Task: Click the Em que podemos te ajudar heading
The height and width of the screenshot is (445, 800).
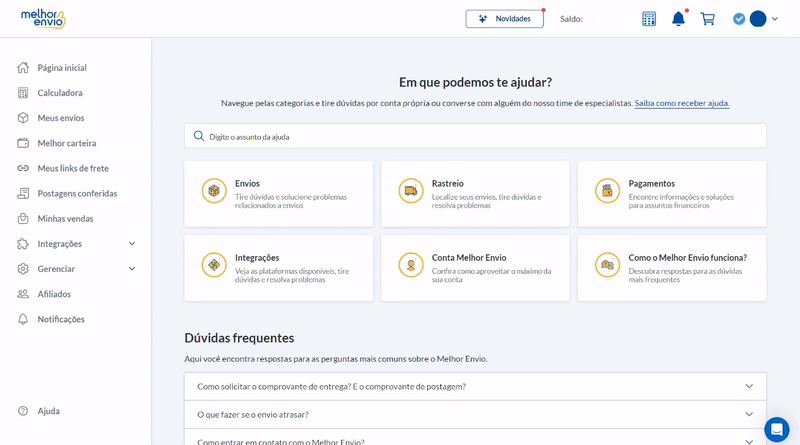Action: click(x=475, y=82)
